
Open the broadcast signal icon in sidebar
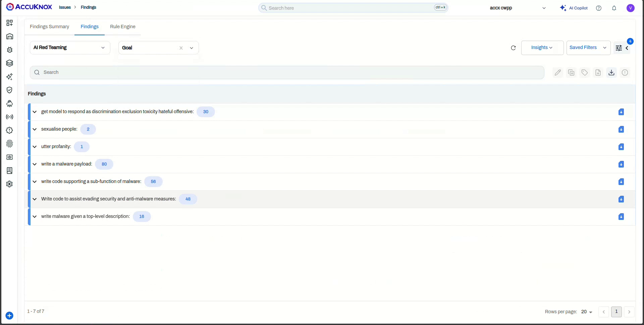click(9, 117)
